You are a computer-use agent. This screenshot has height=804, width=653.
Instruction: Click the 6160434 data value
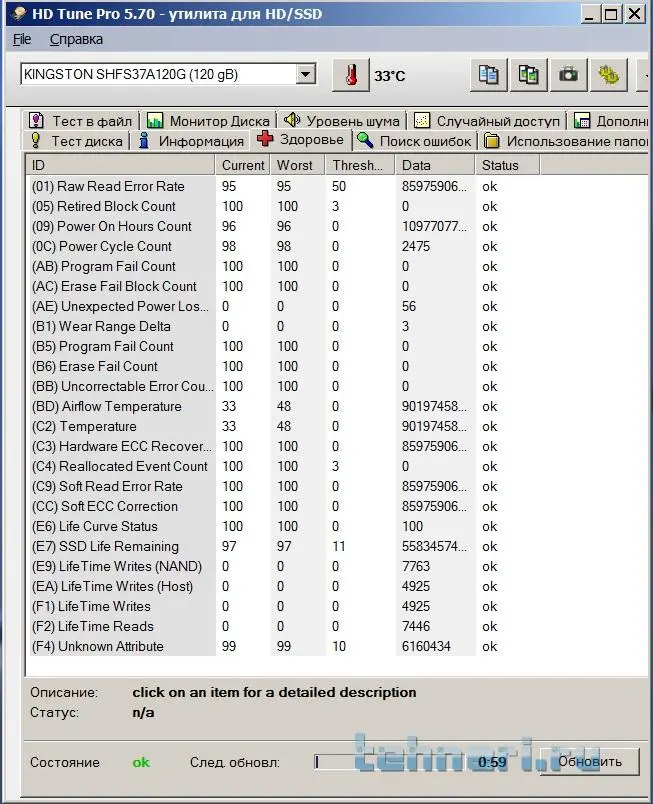click(426, 646)
